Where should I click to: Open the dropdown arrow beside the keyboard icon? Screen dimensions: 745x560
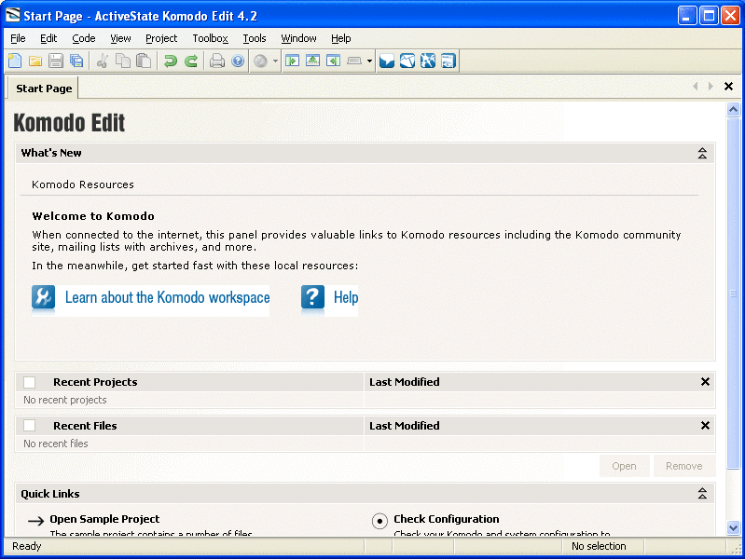pos(369,61)
